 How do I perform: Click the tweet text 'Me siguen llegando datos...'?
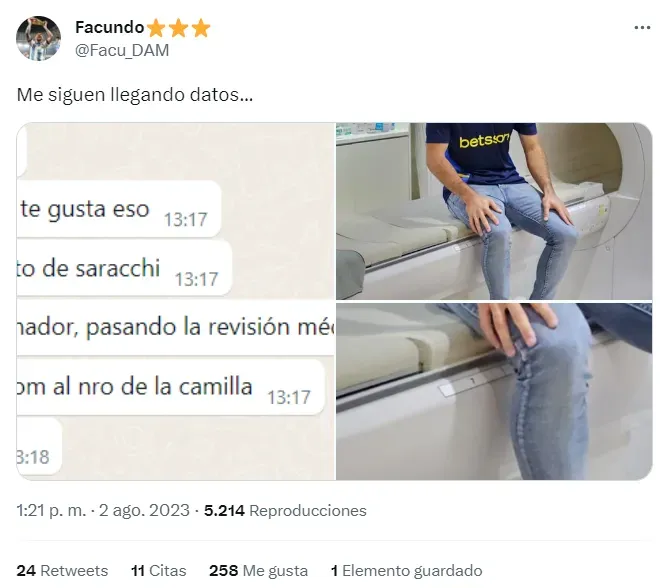click(135, 95)
